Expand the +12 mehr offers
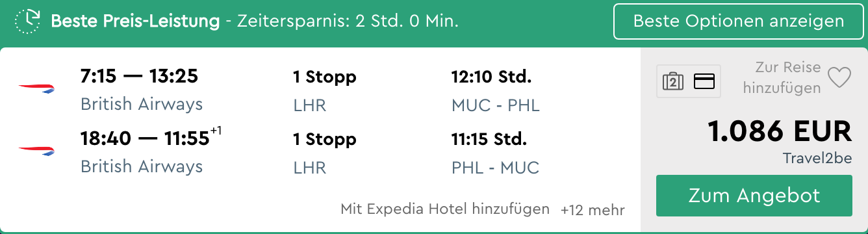 [593, 210]
